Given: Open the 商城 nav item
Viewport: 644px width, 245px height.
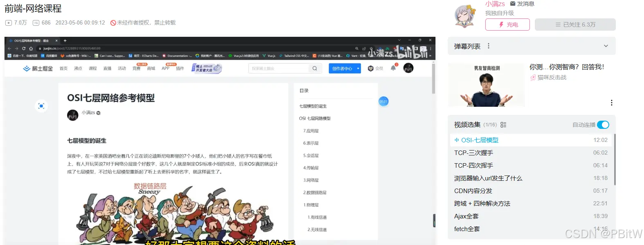Looking at the screenshot, I should tap(151, 68).
